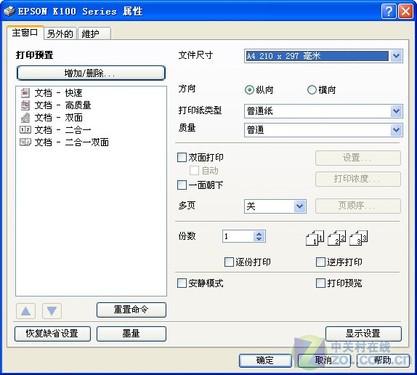Click the 文档 - 快速 preset text
417x375 pixels.
(x=58, y=93)
